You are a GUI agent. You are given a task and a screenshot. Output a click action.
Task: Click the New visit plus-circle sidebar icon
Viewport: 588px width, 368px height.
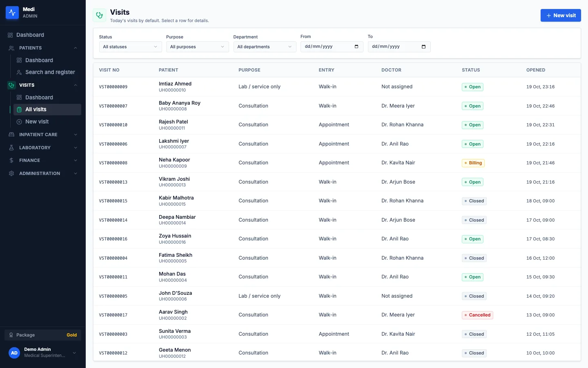[x=19, y=122]
